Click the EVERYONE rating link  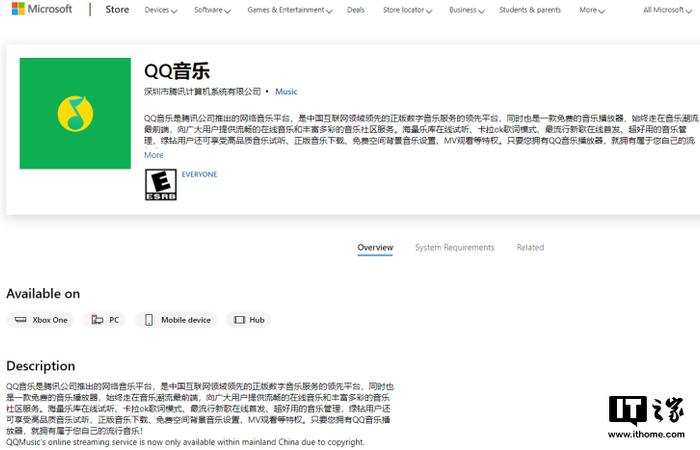(199, 174)
